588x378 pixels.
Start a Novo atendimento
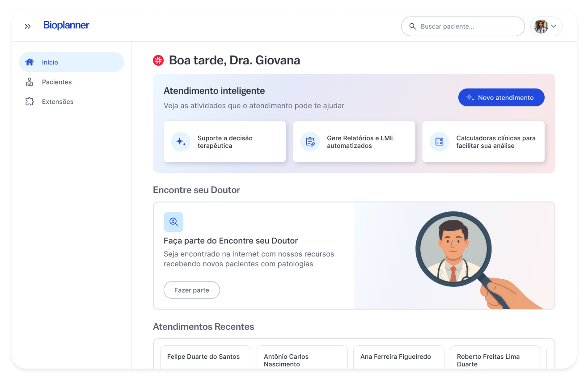click(x=501, y=97)
